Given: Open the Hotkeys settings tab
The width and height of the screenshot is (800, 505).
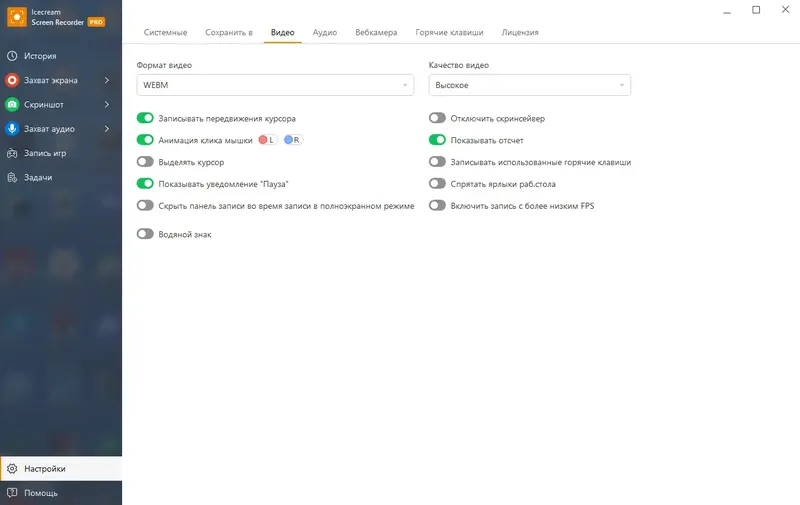Looking at the screenshot, I should coord(449,33).
